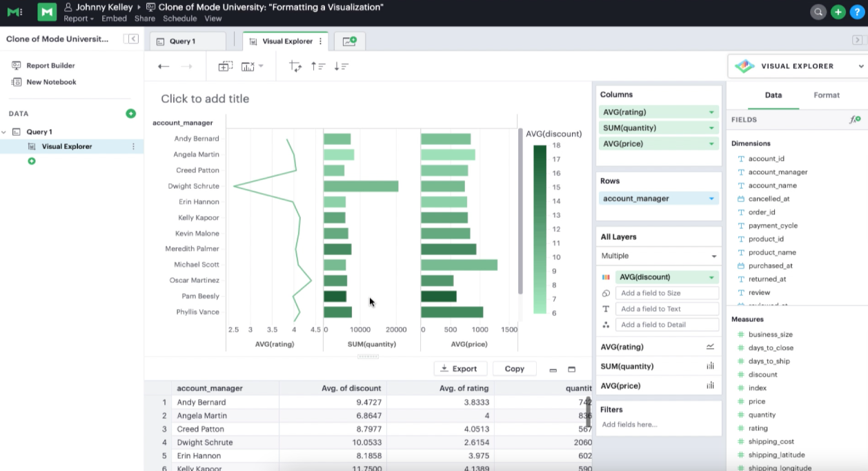
Task: Open the AVG(discount) color field dropdown
Action: [x=711, y=277]
